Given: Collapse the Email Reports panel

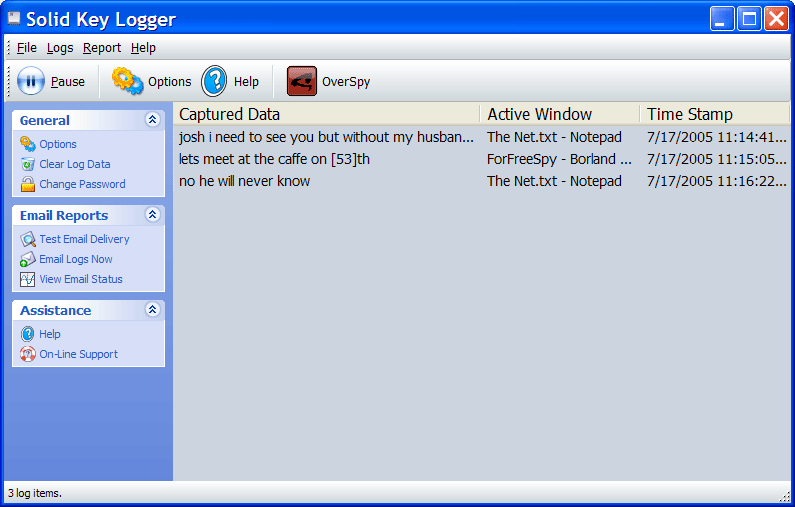Looking at the screenshot, I should click(152, 215).
